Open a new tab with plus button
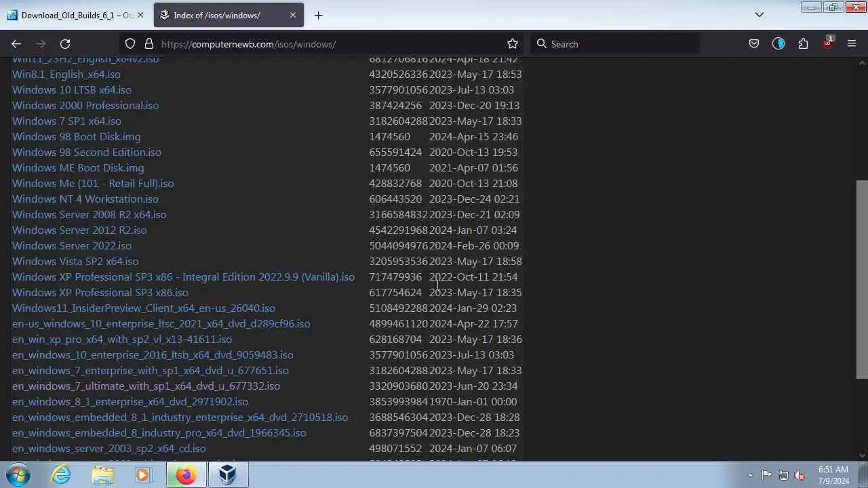Viewport: 868px width, 488px height. (x=318, y=15)
